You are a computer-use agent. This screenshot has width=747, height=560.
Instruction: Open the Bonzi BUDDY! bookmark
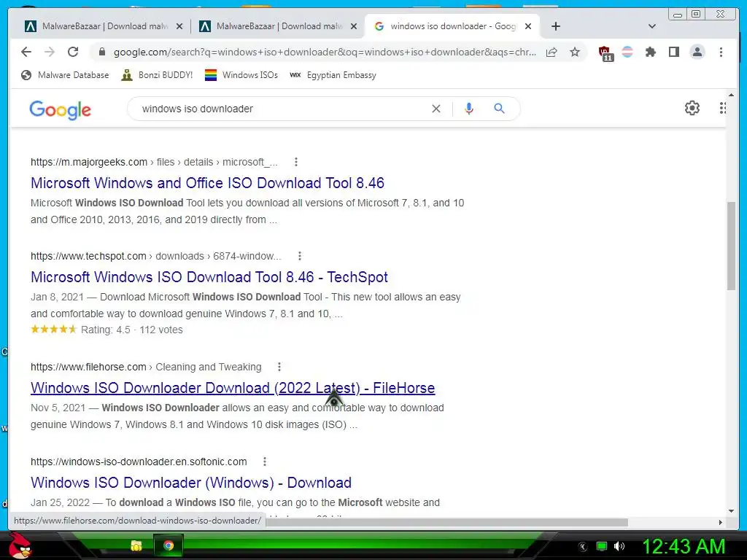[157, 75]
